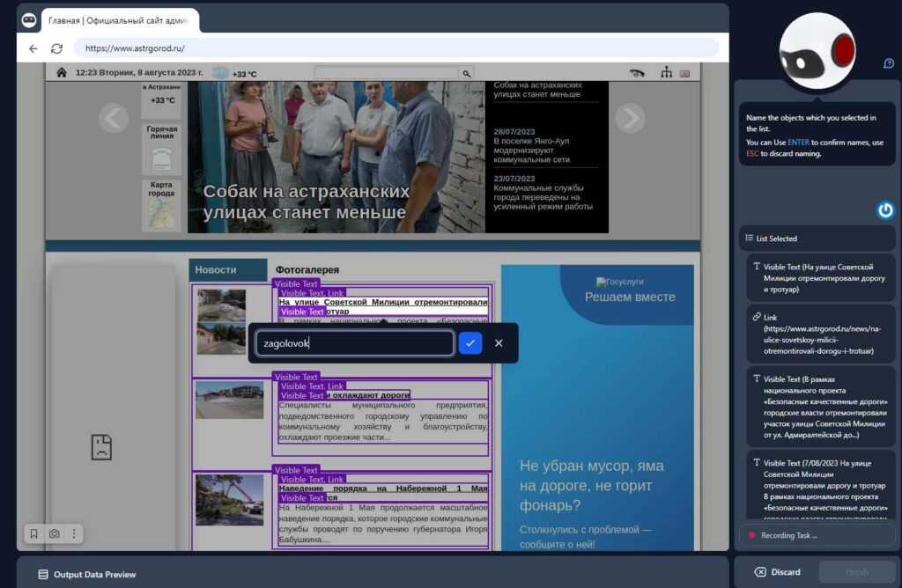Open the 28/07/2023 Янго-Аул news item
The image size is (902, 588).
(532, 145)
